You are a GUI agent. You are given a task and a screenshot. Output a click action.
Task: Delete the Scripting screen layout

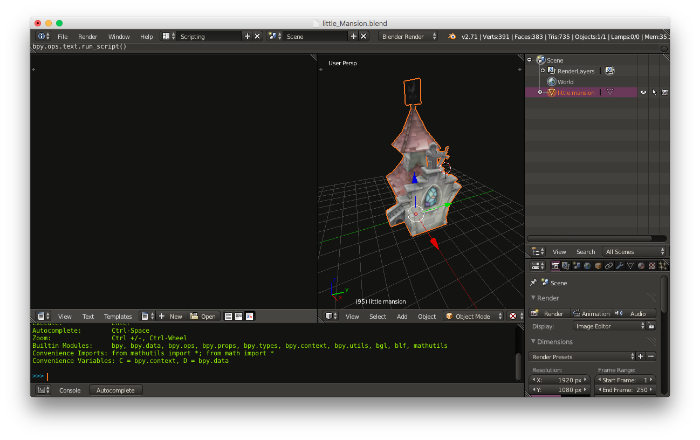tap(257, 36)
